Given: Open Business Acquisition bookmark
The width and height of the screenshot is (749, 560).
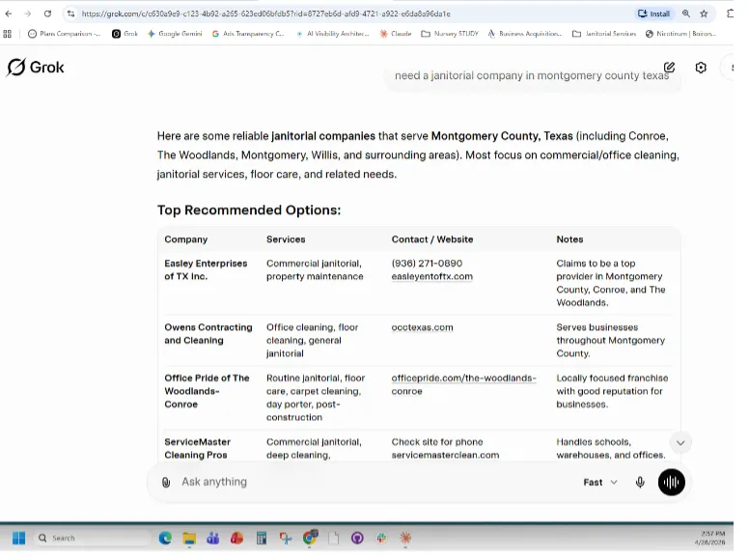Looking at the screenshot, I should [x=524, y=34].
